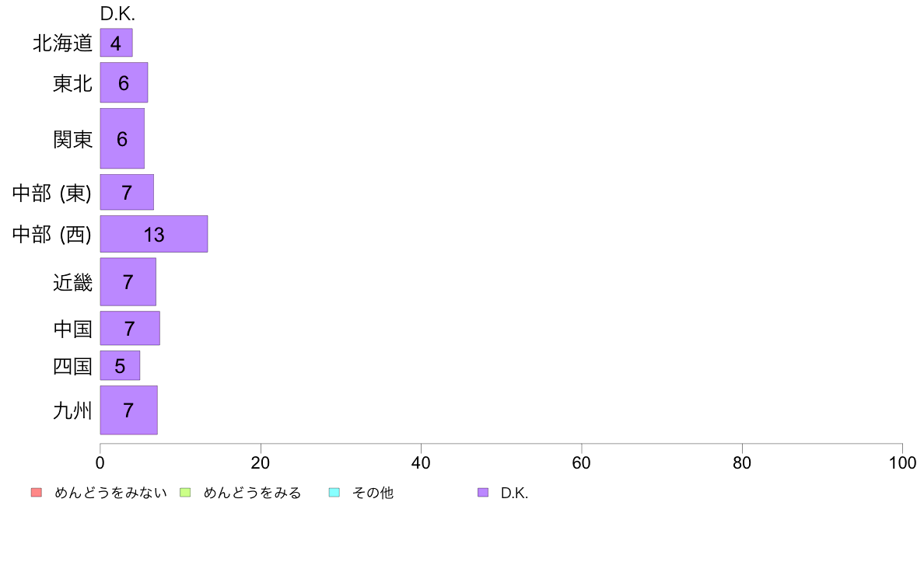This screenshot has height=572, width=924.
Task: Click the 40 tick on x-axis
Action: (421, 463)
